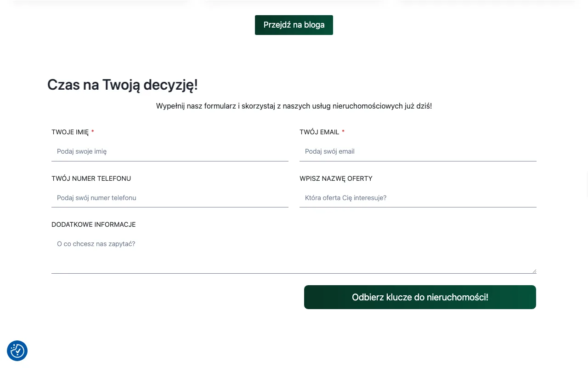Click the asterisk next to TWÓJ EMAIL

pyautogui.click(x=343, y=132)
